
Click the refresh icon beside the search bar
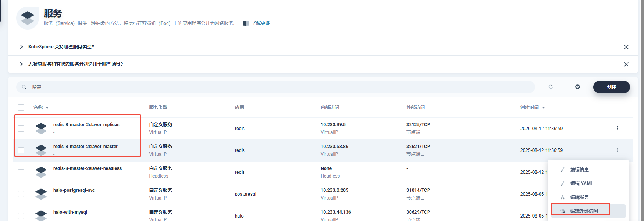tap(551, 87)
